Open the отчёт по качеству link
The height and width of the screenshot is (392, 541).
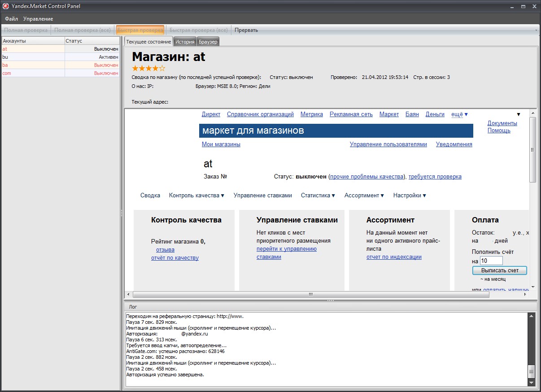pos(175,258)
